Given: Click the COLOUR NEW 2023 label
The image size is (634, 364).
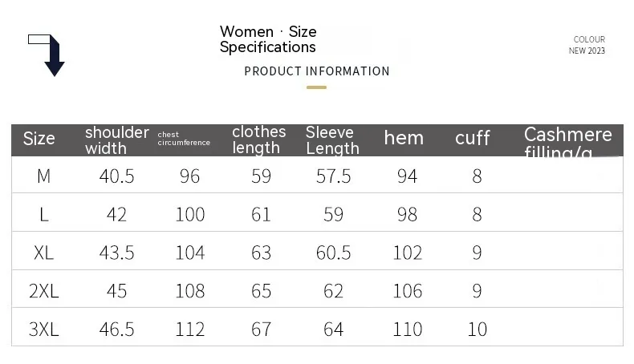Looking at the screenshot, I should 587,45.
